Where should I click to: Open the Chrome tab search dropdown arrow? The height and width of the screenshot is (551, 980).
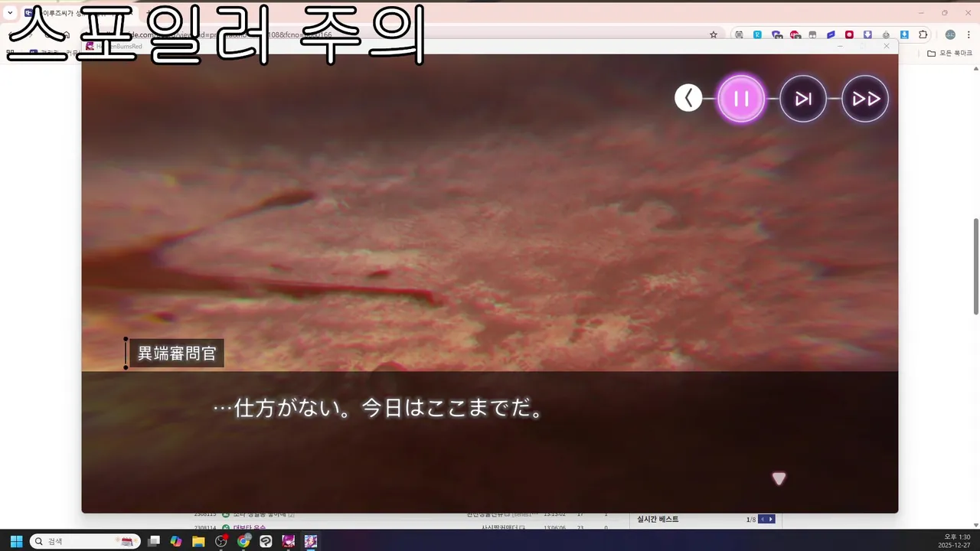10,13
